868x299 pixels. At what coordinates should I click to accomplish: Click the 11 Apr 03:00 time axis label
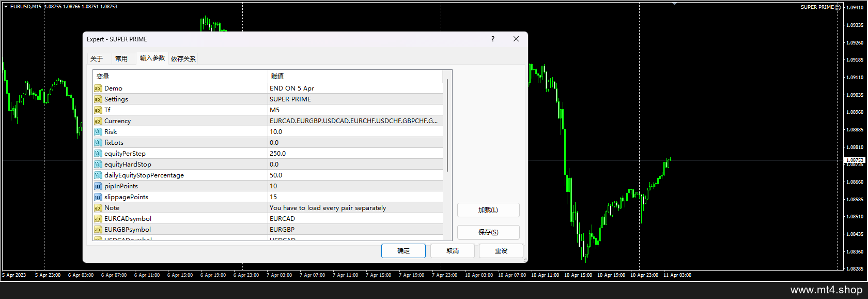coord(677,275)
